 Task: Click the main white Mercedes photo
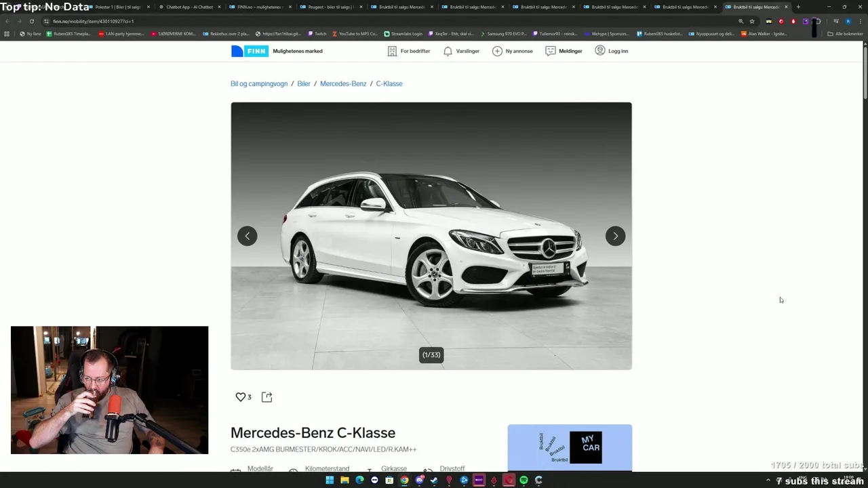(431, 236)
